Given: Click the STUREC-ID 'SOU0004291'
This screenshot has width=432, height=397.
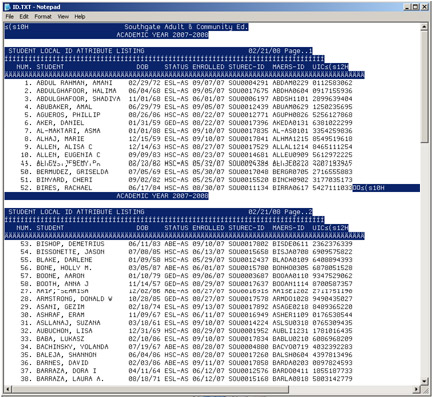Looking at the screenshot, I should (x=248, y=83).
